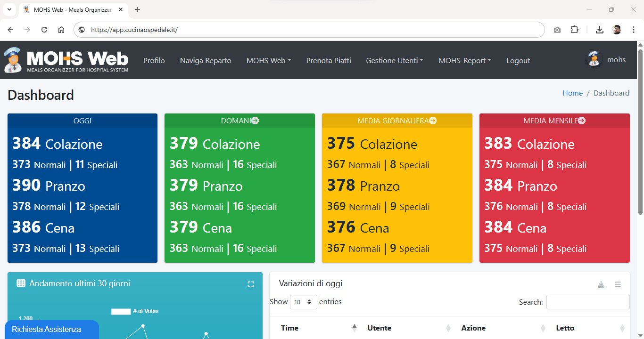
Task: Click the arrow icon beside MEDIA MENSILE
Action: [582, 121]
